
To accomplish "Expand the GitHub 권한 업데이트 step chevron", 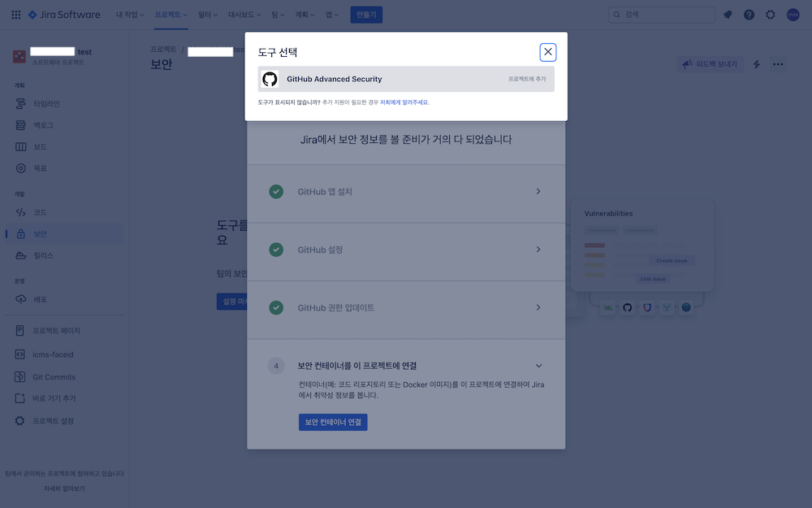I will point(538,307).
